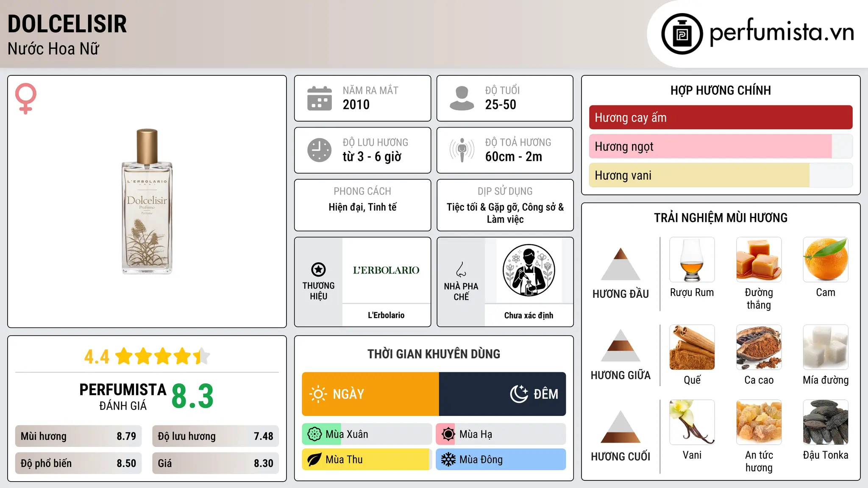Click the Hương vani yellow accord bar

pyautogui.click(x=721, y=175)
